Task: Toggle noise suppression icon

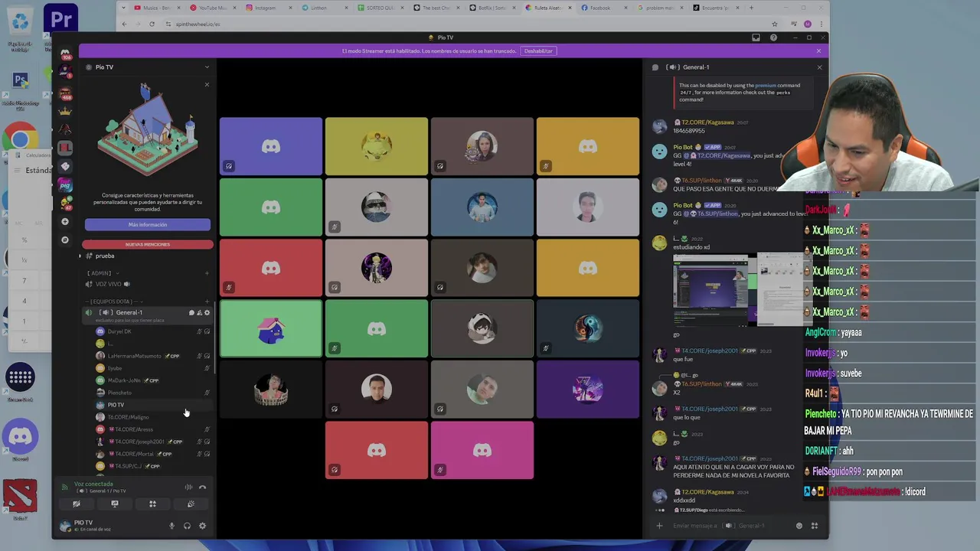Action: tap(188, 487)
